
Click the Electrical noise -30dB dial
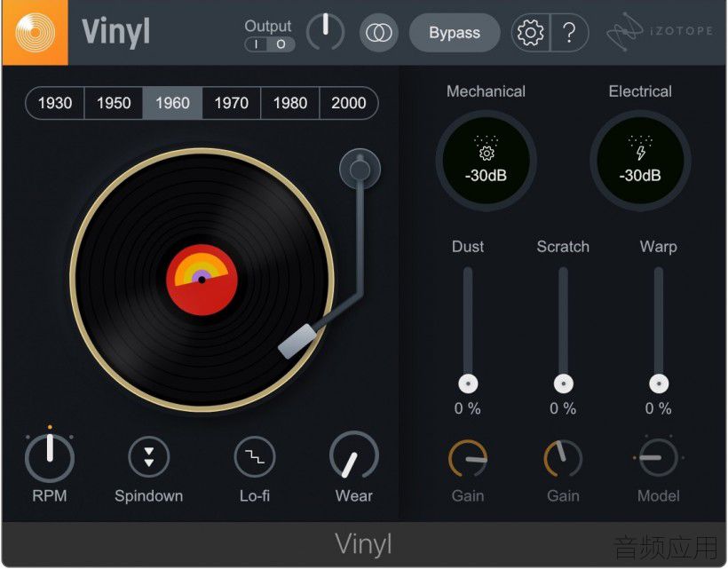[x=640, y=161]
